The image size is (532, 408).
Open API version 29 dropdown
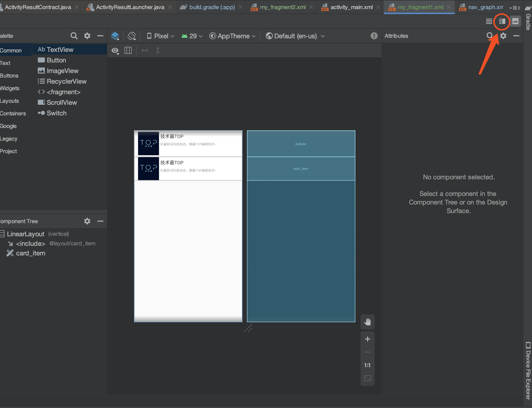pyautogui.click(x=192, y=36)
